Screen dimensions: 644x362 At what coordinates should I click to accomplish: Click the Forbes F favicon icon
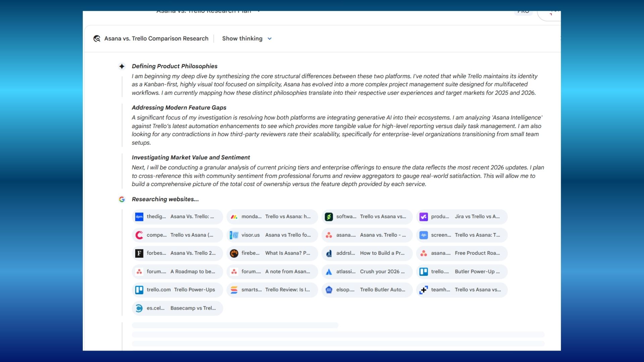tap(139, 253)
